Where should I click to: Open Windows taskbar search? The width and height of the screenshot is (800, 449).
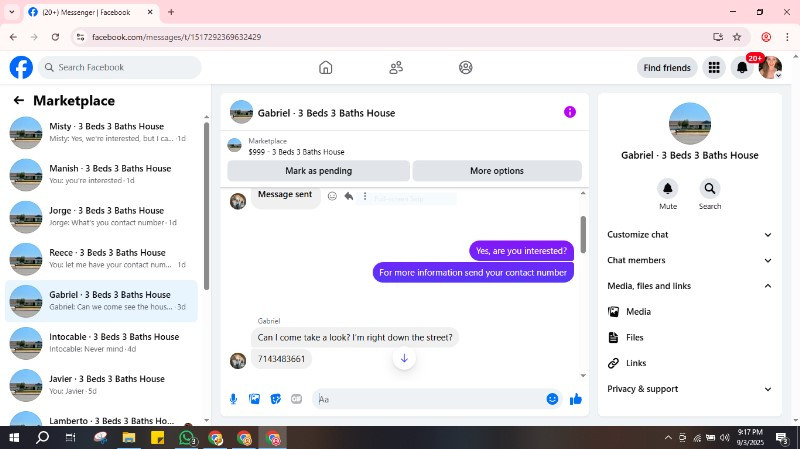click(x=42, y=438)
